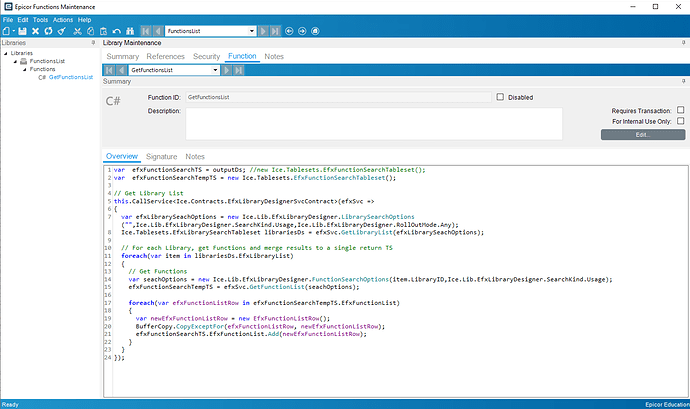Open the New icon's dropdown arrow

point(14,31)
